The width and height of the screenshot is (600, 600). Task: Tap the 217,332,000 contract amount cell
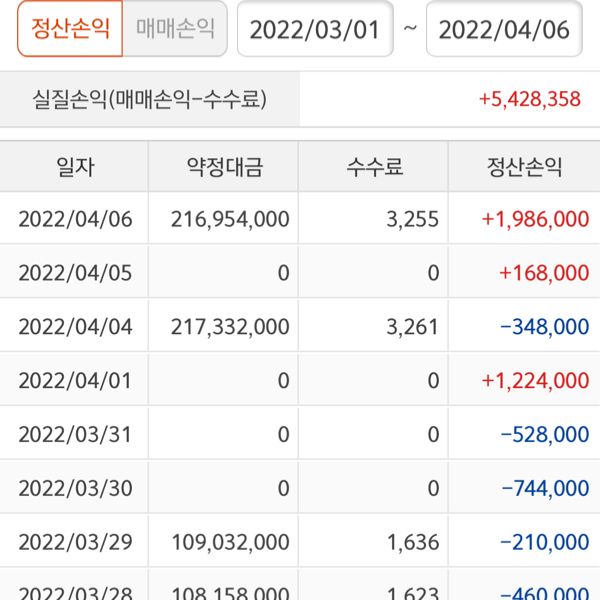coord(230,326)
